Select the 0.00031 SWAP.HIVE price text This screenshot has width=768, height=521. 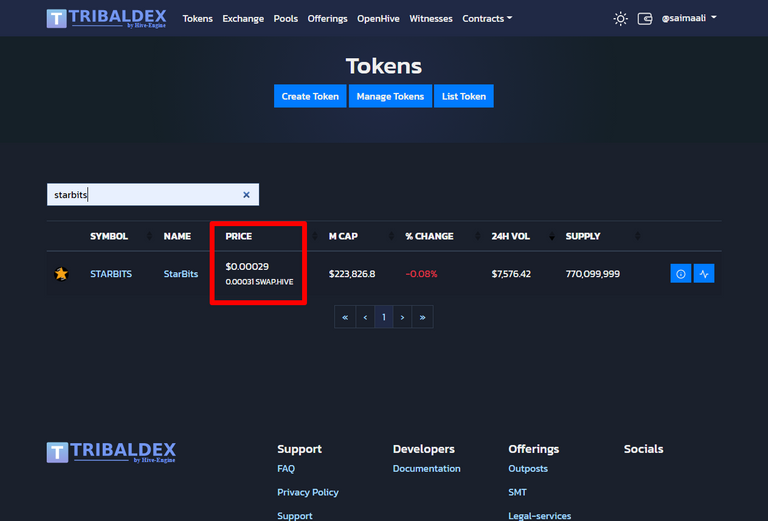click(x=259, y=282)
